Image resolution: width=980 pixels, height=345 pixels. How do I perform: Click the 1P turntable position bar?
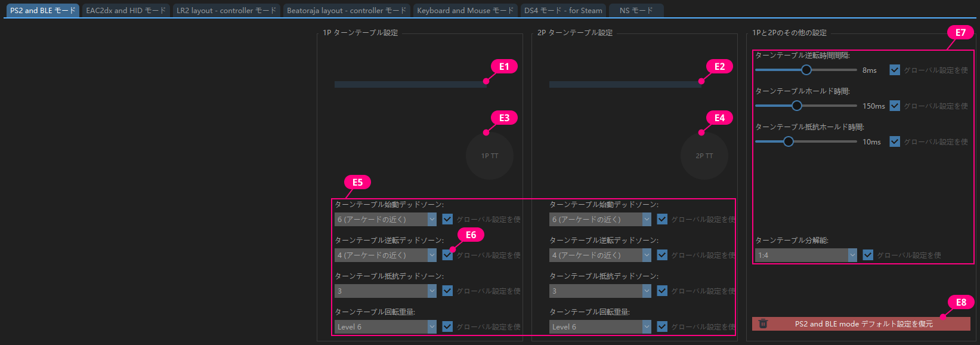point(410,84)
